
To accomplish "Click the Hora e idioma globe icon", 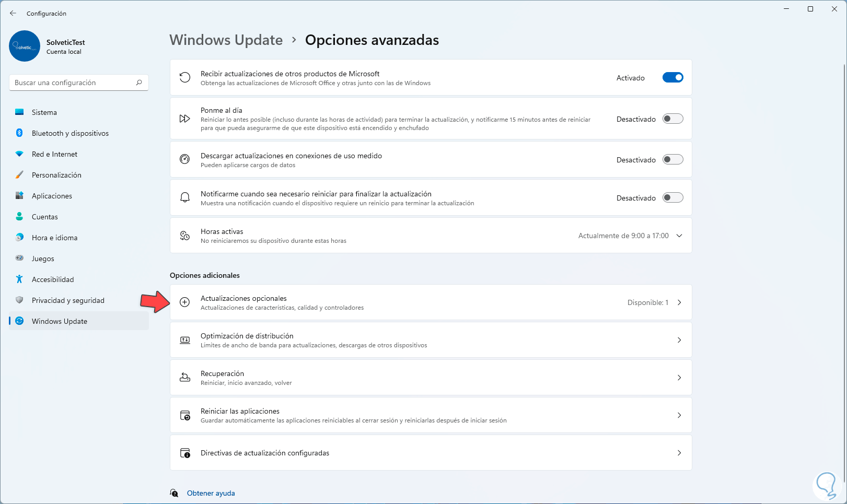I will 19,238.
